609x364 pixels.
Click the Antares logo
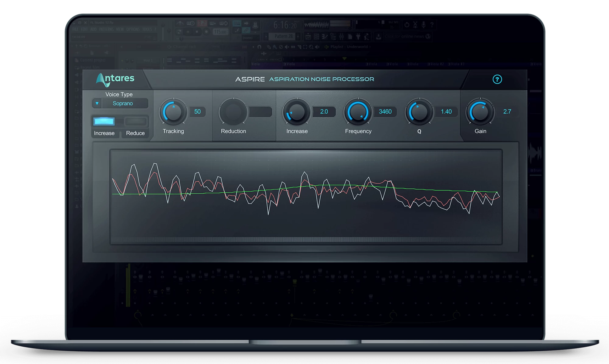tap(115, 80)
